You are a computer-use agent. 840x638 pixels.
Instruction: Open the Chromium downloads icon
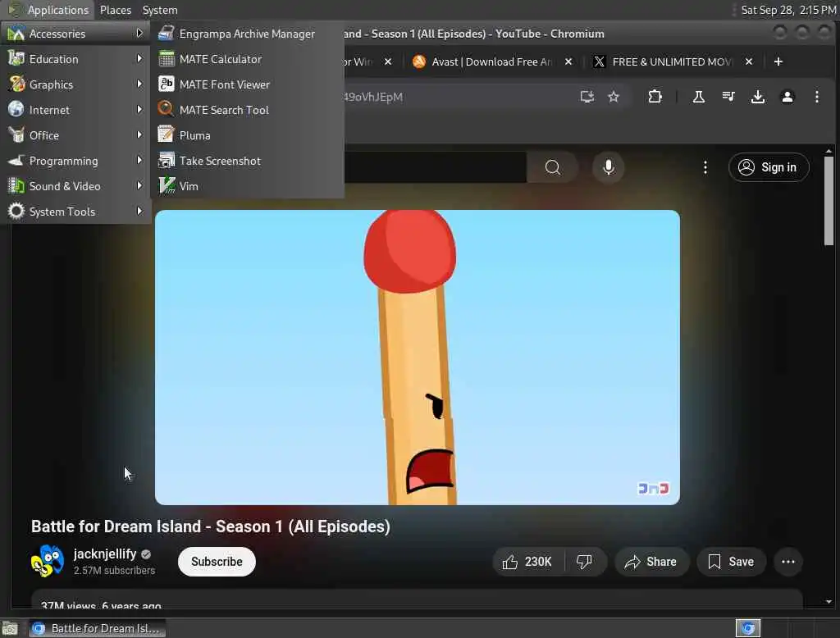pyautogui.click(x=757, y=97)
